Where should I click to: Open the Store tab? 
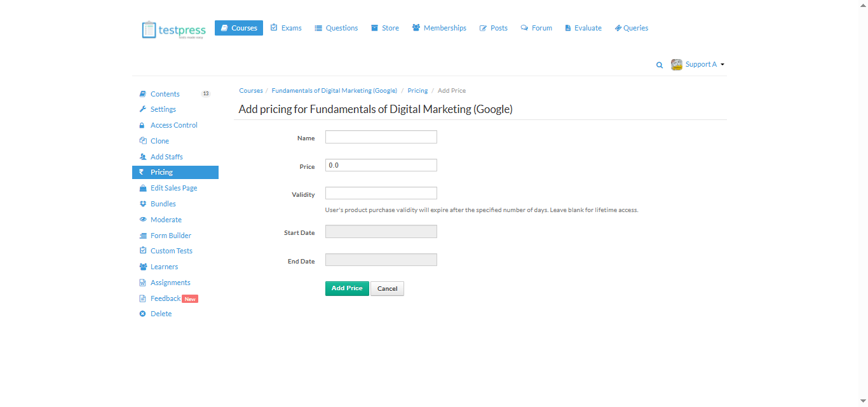point(385,28)
